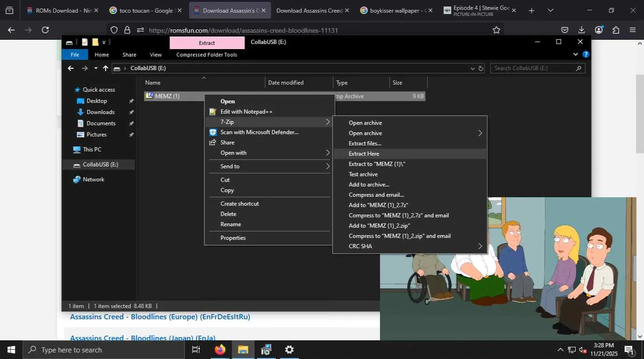The width and height of the screenshot is (644, 359).
Task: Choose Extract Here in the 7-Zip menu
Action: click(410, 154)
